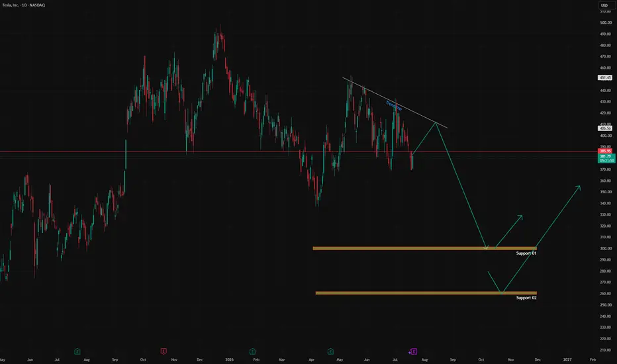This screenshot has width=617, height=364.
Task: Click the 300.00 price axis value
Action: [606, 249]
